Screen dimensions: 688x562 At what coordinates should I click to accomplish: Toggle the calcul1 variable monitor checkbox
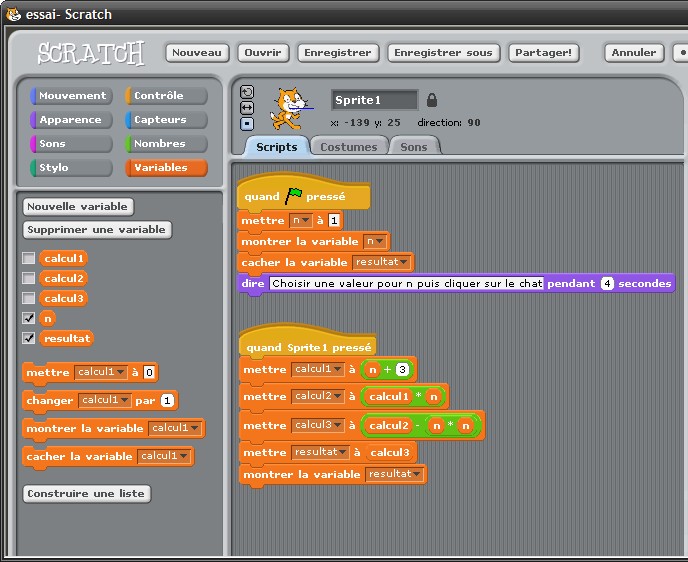pos(29,258)
